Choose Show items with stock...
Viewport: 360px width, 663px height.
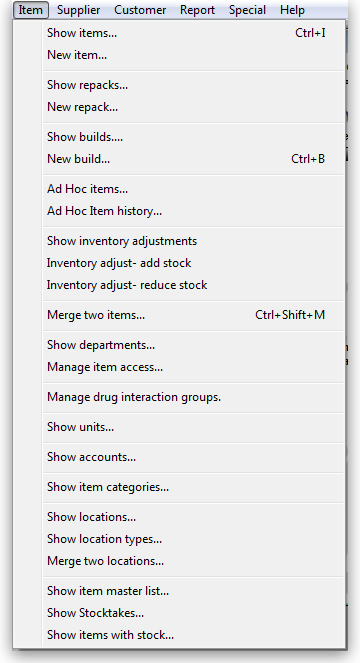tap(193, 635)
